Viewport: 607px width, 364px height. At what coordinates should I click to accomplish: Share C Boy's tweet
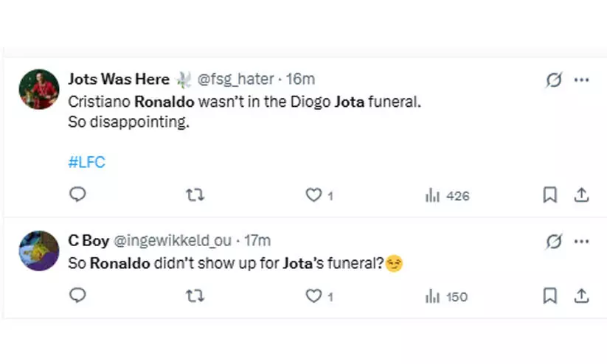[581, 295]
